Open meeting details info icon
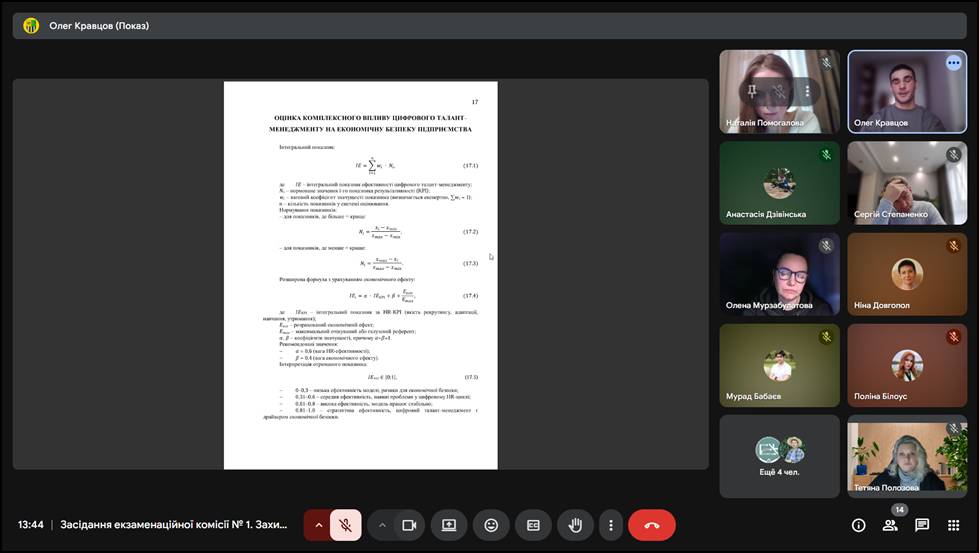 pyautogui.click(x=858, y=525)
